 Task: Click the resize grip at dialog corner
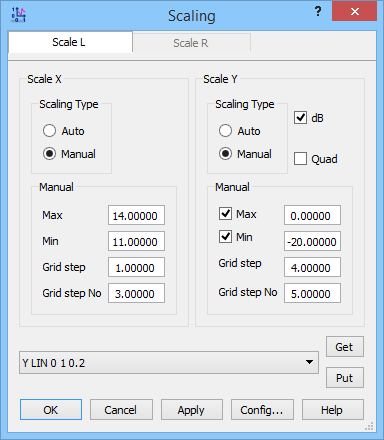point(369,426)
